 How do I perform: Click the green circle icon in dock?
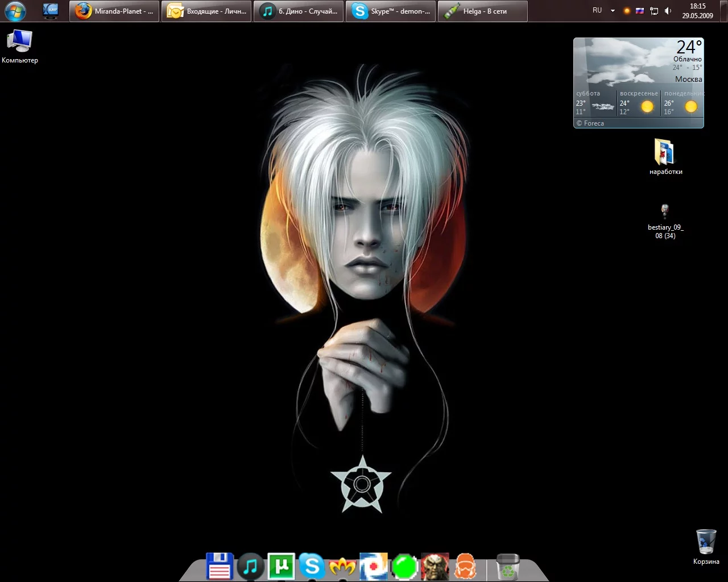(404, 567)
